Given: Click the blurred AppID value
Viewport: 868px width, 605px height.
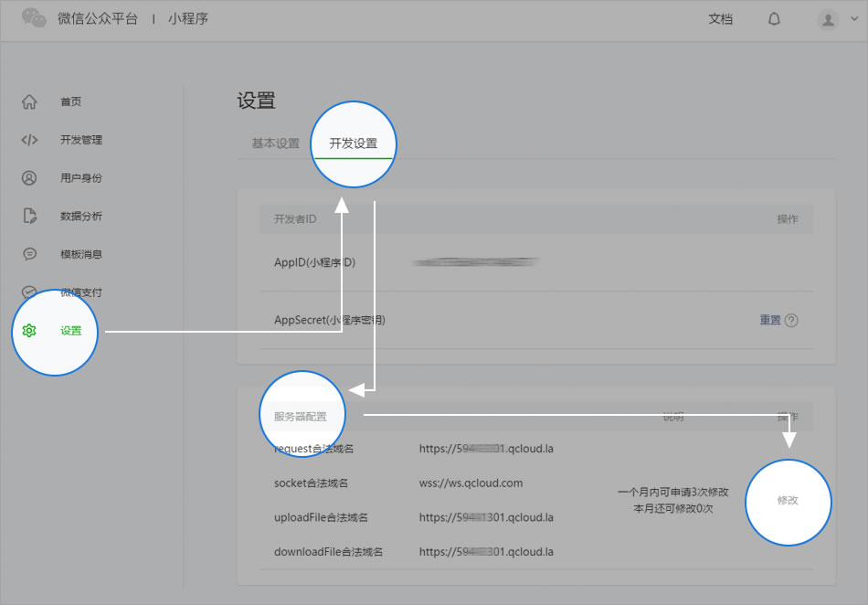Looking at the screenshot, I should 476,261.
